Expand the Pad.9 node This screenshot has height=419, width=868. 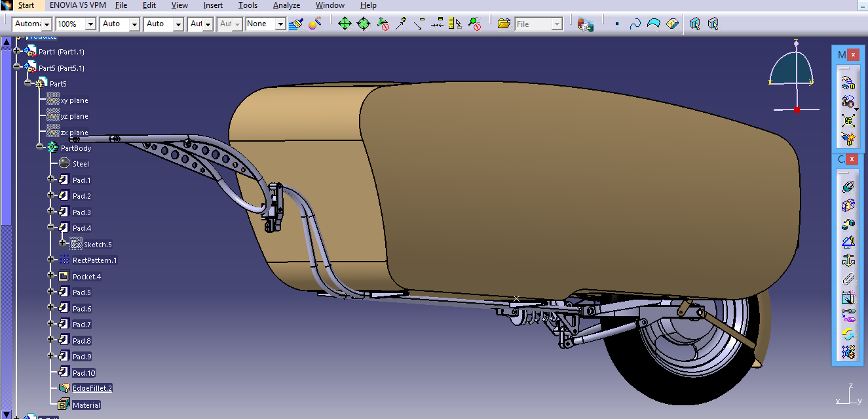tap(51, 356)
